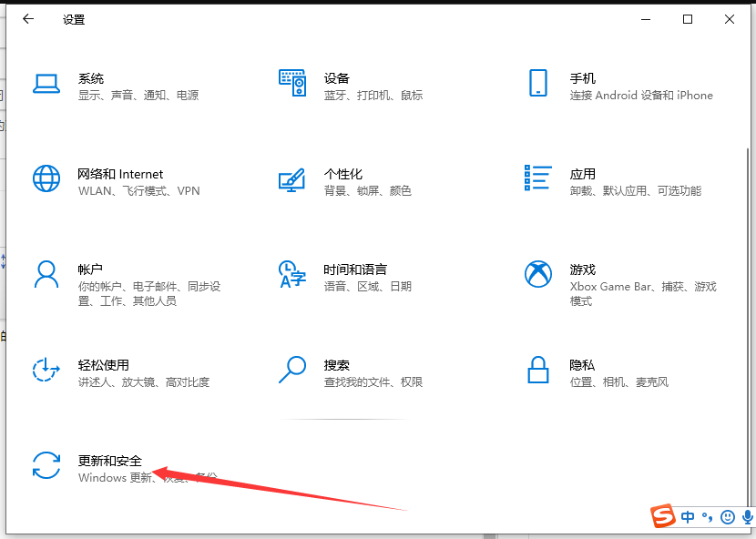Click the 语音、区域、日期 description

(367, 287)
